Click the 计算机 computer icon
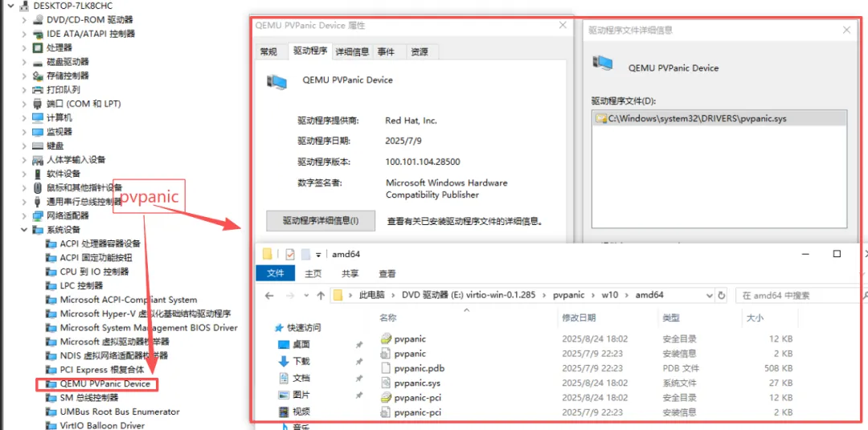 click(39, 118)
